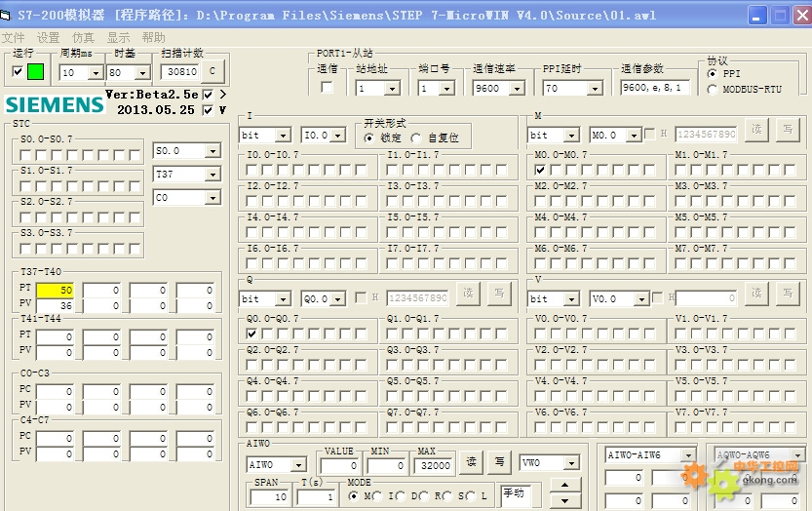Open the AIW0-AIW6 range dropdown

[689, 455]
